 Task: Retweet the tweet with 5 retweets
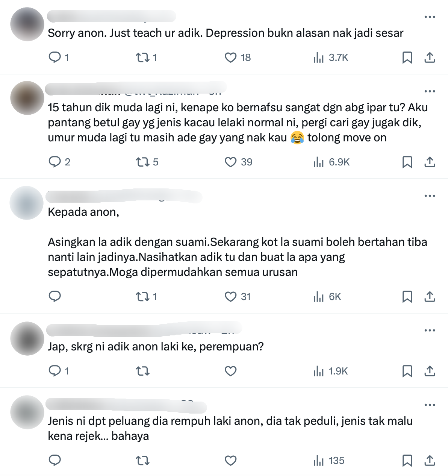click(x=142, y=162)
